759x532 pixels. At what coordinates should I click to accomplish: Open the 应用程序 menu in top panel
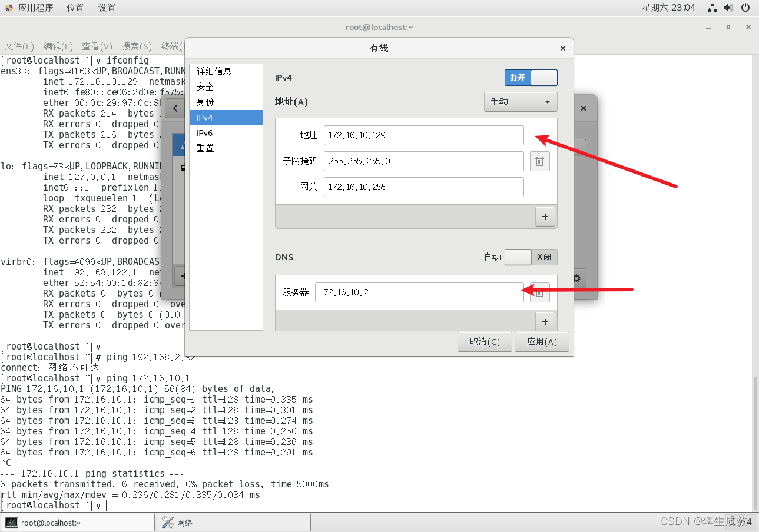click(x=35, y=8)
